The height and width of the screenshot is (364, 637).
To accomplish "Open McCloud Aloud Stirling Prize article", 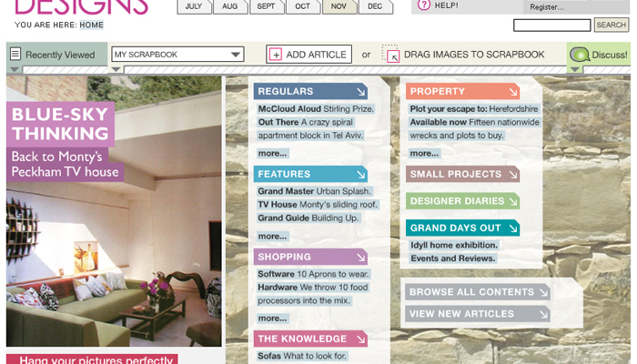I will pos(316,109).
